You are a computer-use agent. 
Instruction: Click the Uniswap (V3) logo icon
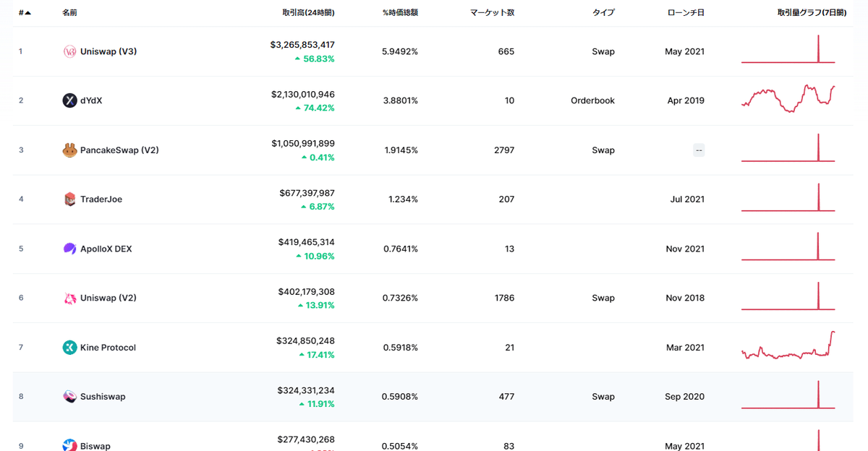point(69,51)
